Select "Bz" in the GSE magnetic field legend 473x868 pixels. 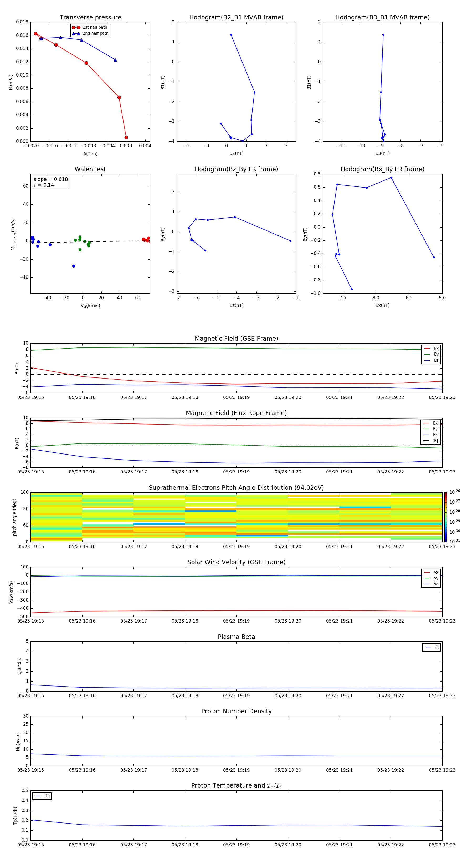pos(431,361)
